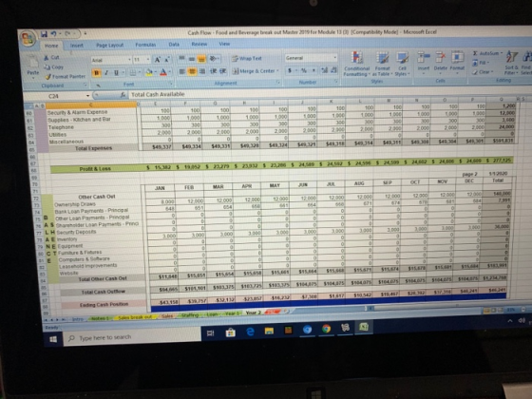
Task: Apply accounting dollar number format
Action: tap(290, 70)
